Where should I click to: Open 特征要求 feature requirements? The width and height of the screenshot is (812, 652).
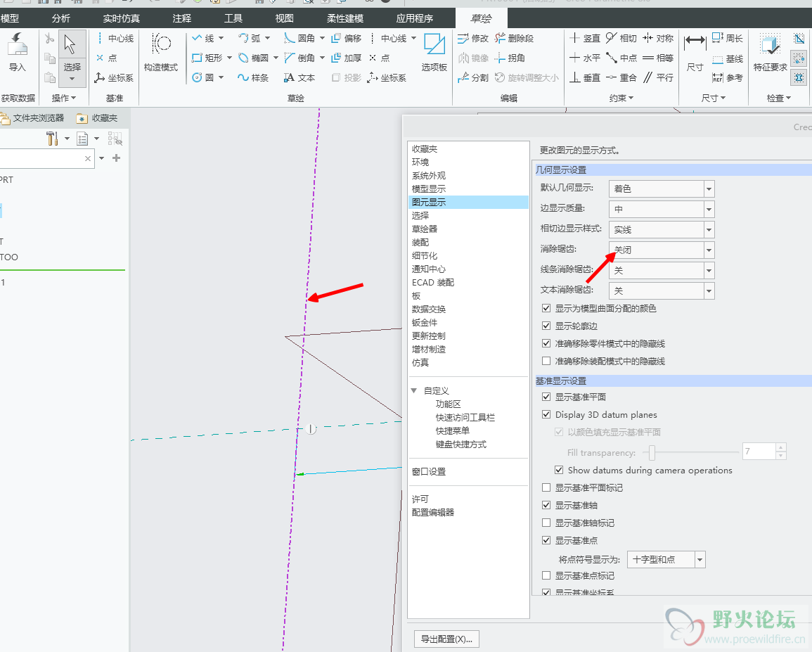(x=770, y=52)
